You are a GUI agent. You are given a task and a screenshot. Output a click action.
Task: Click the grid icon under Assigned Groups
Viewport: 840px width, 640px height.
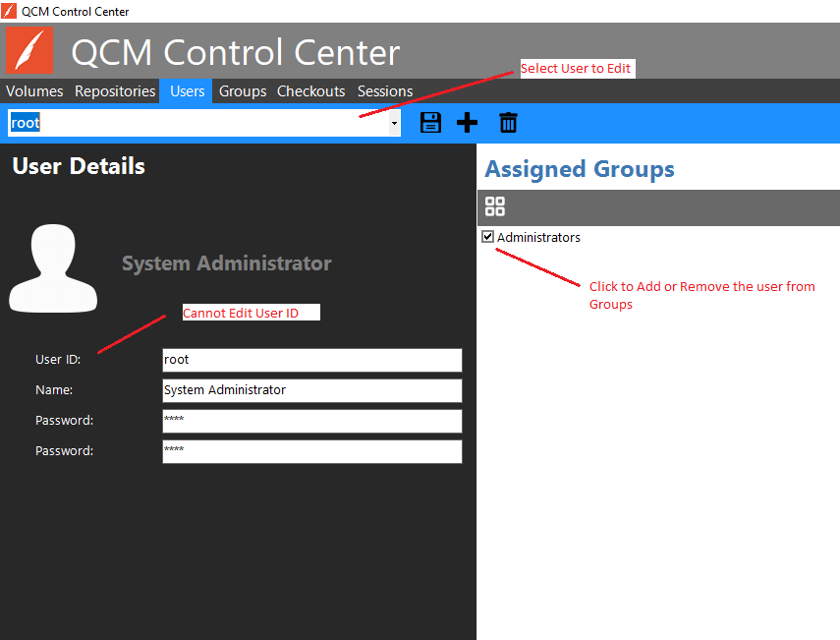495,206
